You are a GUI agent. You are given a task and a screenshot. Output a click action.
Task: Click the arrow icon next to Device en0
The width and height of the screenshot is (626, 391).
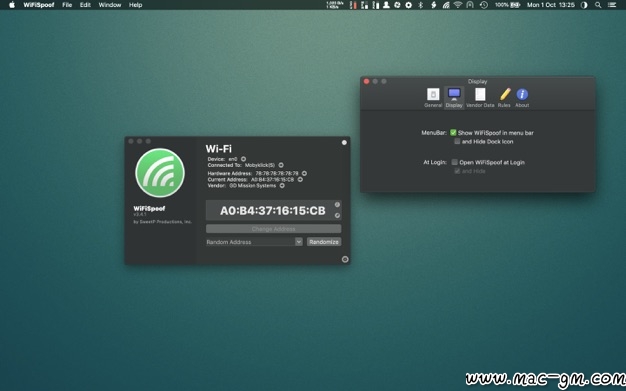[x=244, y=159]
